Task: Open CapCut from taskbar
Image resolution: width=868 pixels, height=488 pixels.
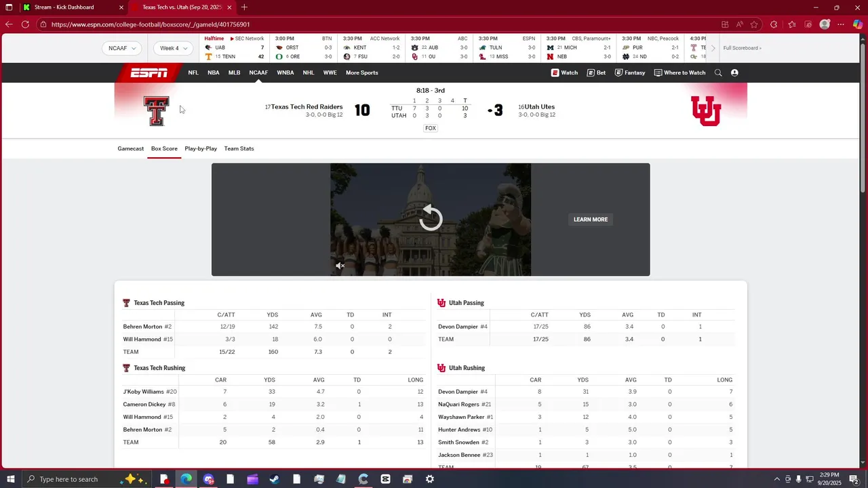Action: point(385,479)
